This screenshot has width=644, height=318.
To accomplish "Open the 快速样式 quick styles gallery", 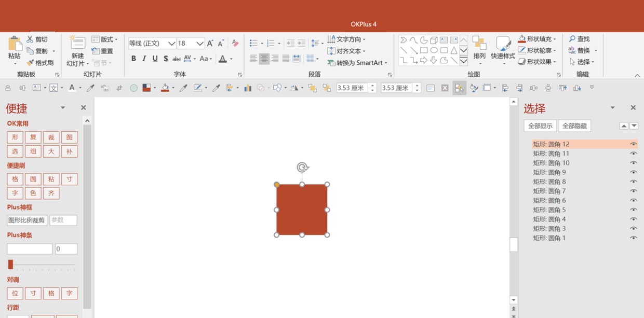I will click(503, 51).
